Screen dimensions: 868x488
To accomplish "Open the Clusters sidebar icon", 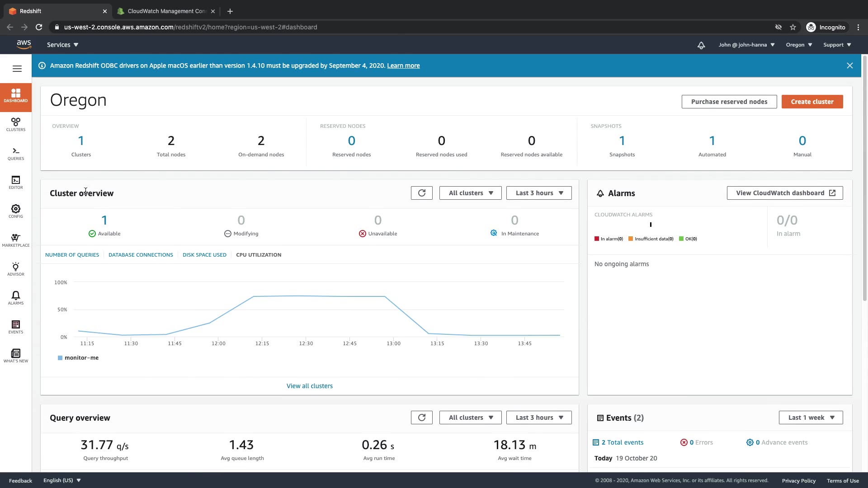I will pyautogui.click(x=16, y=124).
